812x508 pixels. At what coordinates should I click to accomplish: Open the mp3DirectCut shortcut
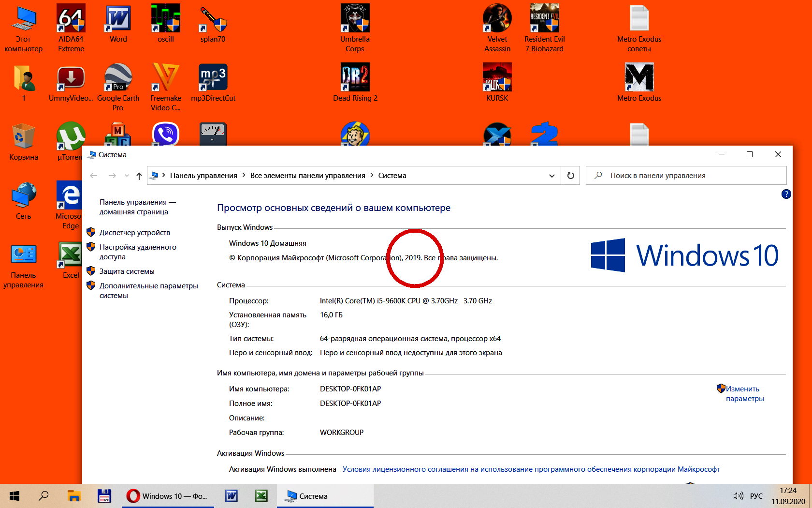[213, 82]
